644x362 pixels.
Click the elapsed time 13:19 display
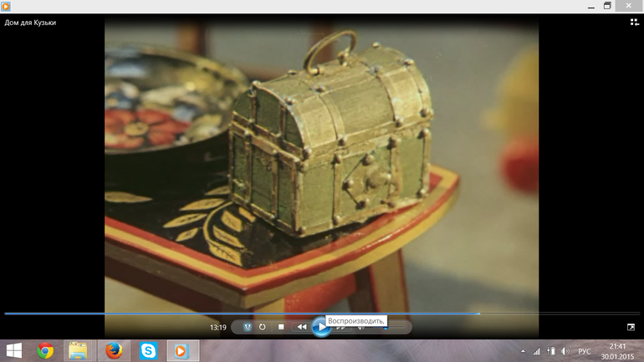click(217, 328)
